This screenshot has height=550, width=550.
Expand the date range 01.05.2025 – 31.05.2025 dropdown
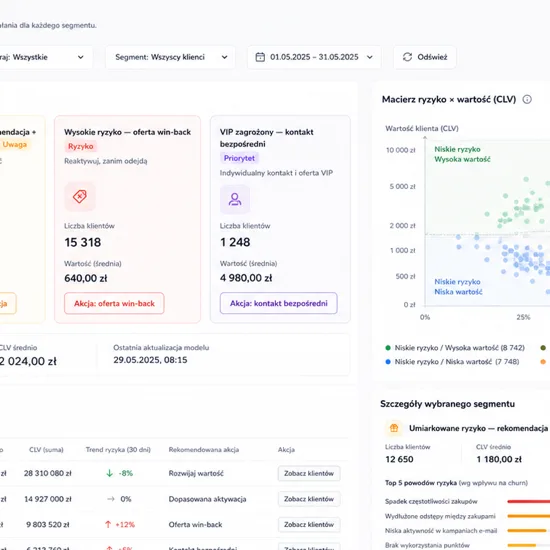coord(314,57)
